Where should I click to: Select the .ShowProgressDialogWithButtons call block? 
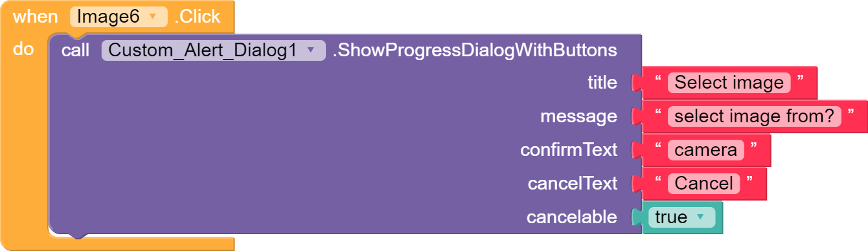pos(475,50)
